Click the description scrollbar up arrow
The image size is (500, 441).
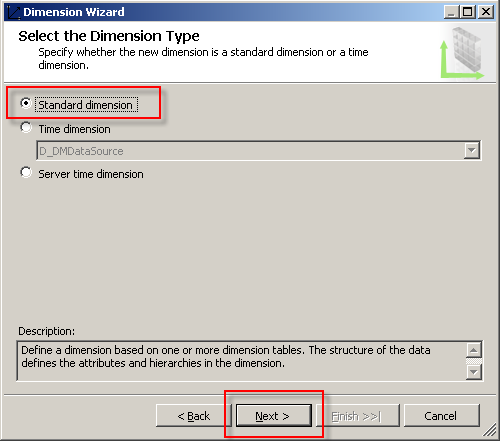pos(474,350)
